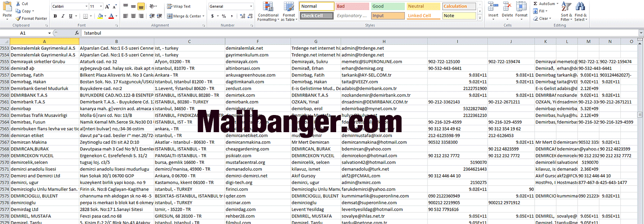
Task: Click the Decrease Indent icon
Action: click(152, 16)
